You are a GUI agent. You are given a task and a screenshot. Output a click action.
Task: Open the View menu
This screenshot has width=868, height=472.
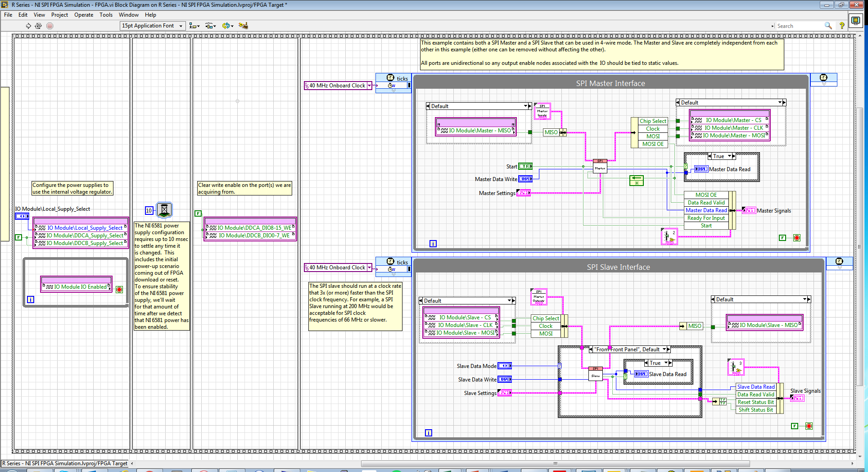pos(39,15)
